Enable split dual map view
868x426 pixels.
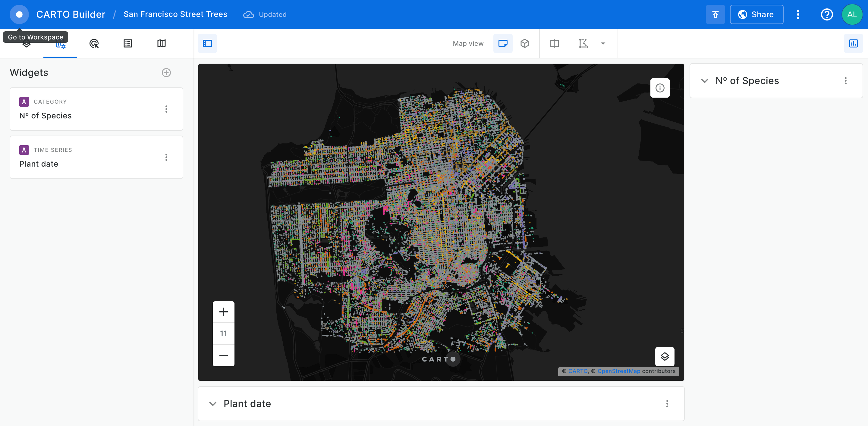(554, 43)
